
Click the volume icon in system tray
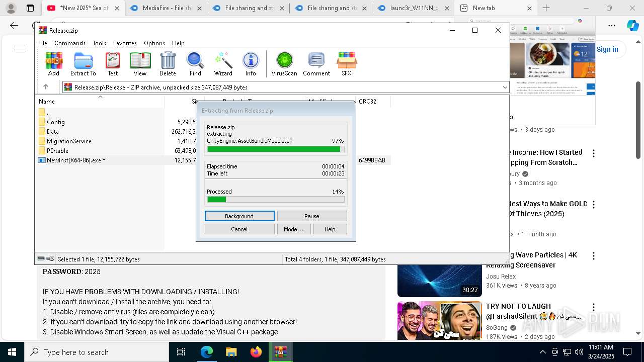coord(579,352)
